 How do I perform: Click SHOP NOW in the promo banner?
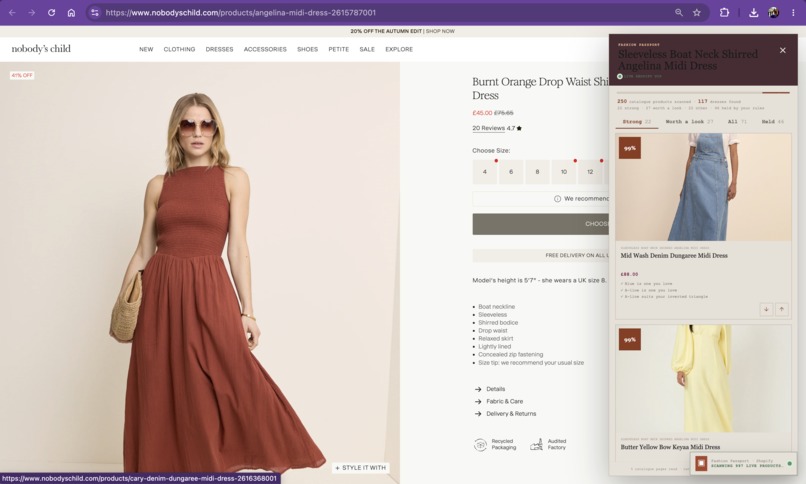tap(441, 31)
